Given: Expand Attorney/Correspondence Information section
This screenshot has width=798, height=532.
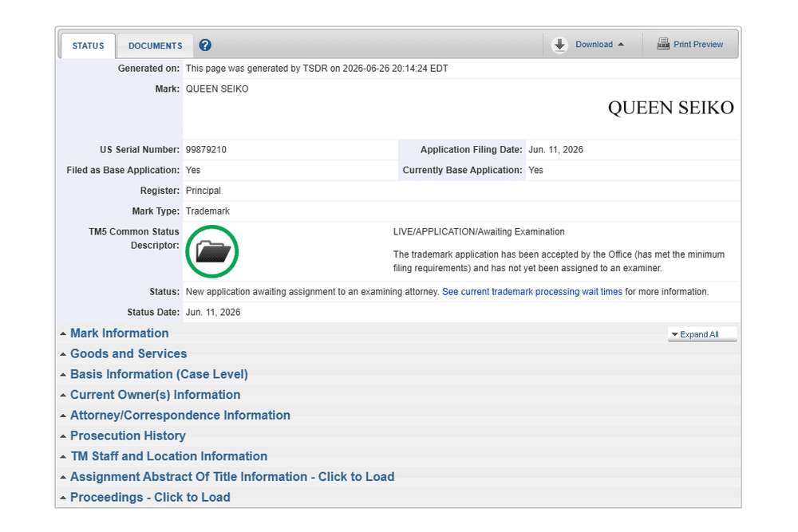Looking at the screenshot, I should tap(180, 415).
